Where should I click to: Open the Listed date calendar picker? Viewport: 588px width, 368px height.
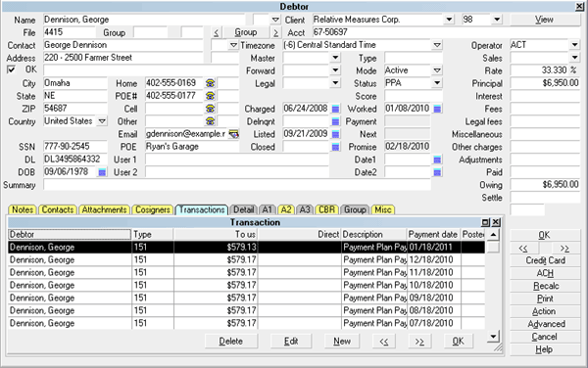tap(335, 134)
